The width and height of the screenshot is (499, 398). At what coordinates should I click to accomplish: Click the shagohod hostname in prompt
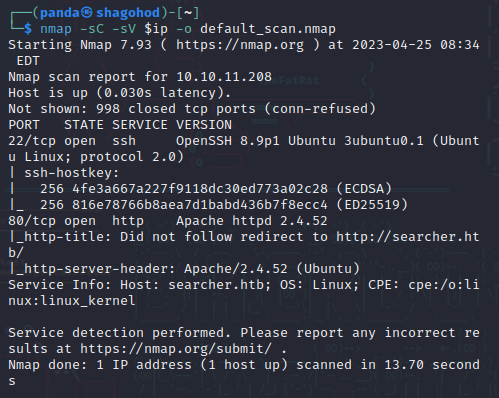pyautogui.click(x=128, y=13)
